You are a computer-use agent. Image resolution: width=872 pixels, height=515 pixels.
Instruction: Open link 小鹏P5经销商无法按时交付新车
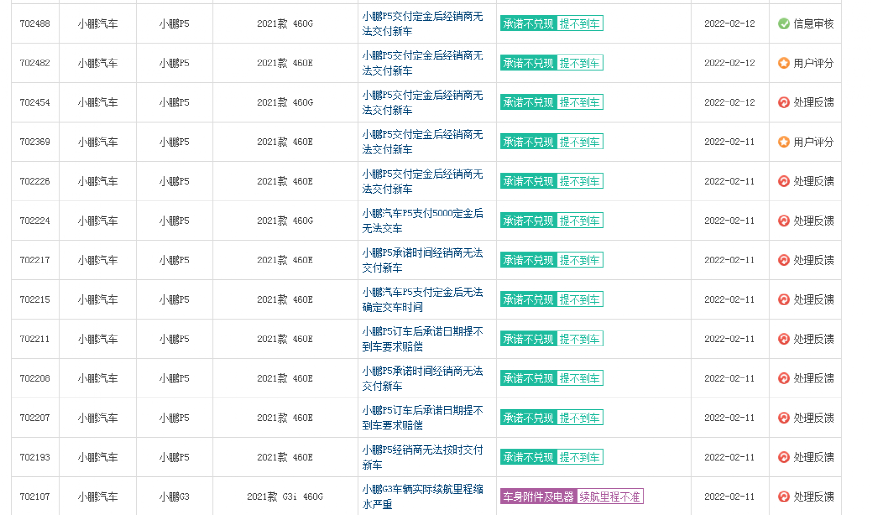[422, 457]
